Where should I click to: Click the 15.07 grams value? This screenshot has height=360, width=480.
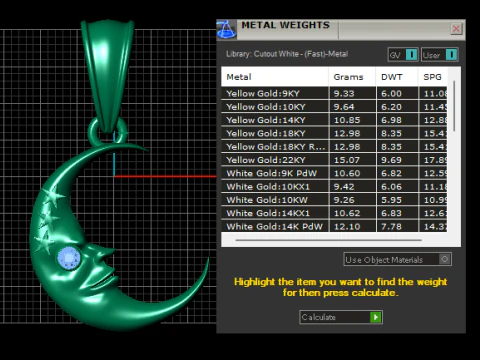point(347,160)
